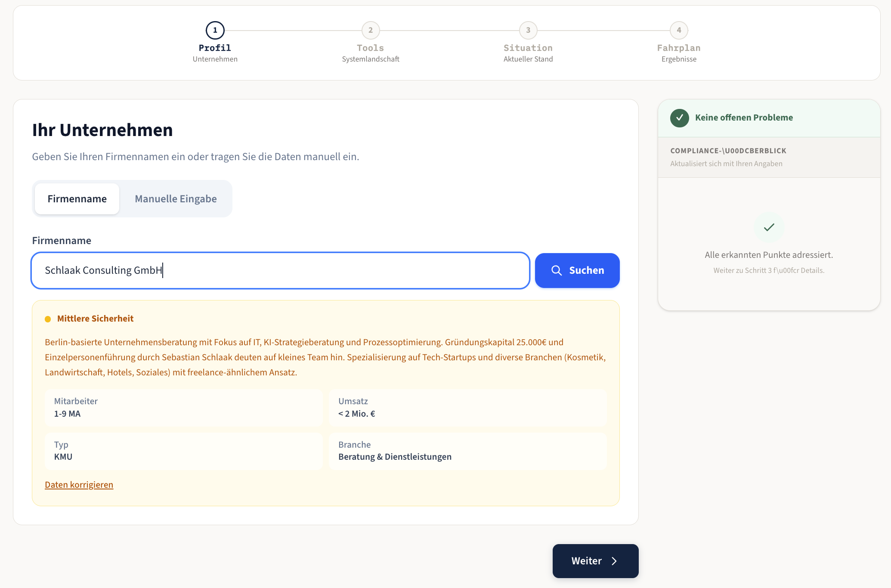The image size is (891, 588).
Task: Select the Firmenname tab
Action: (x=77, y=199)
